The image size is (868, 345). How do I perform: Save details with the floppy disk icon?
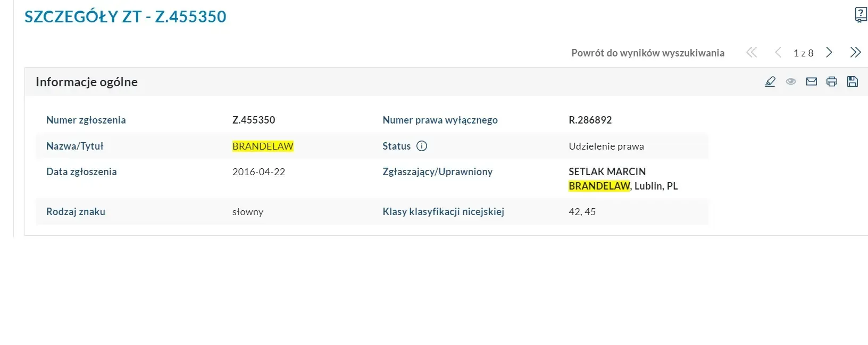(853, 81)
